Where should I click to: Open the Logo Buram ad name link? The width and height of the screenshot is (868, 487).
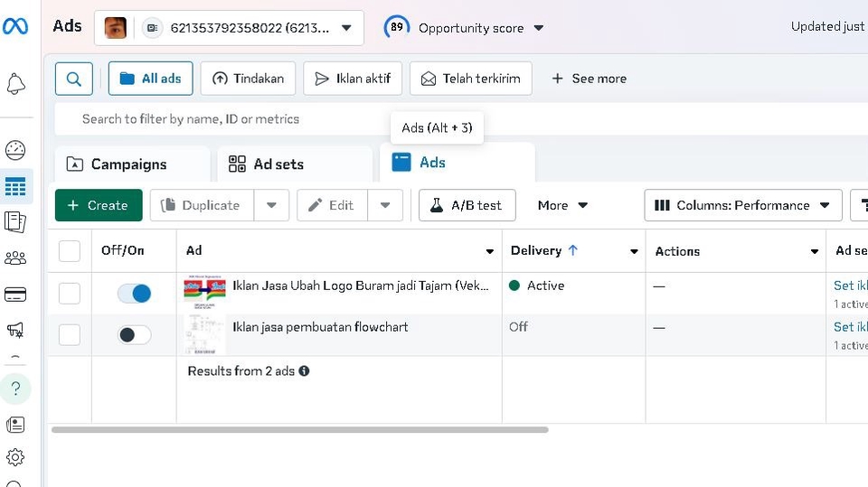pos(361,286)
